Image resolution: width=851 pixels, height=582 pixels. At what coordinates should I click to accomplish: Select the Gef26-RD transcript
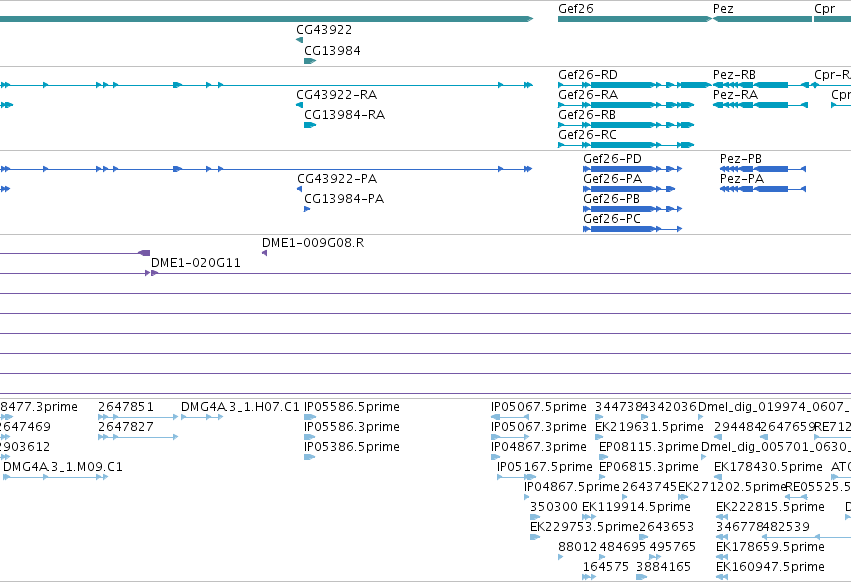click(x=634, y=85)
